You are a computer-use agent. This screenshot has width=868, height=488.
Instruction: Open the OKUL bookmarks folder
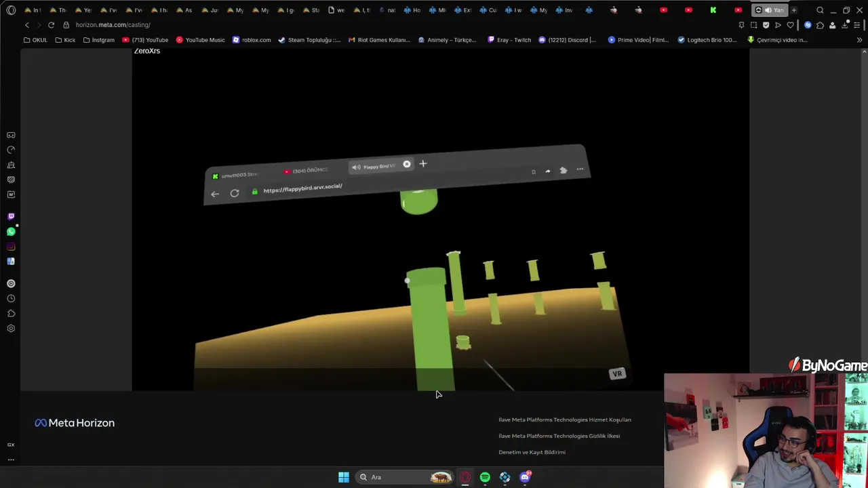click(35, 40)
